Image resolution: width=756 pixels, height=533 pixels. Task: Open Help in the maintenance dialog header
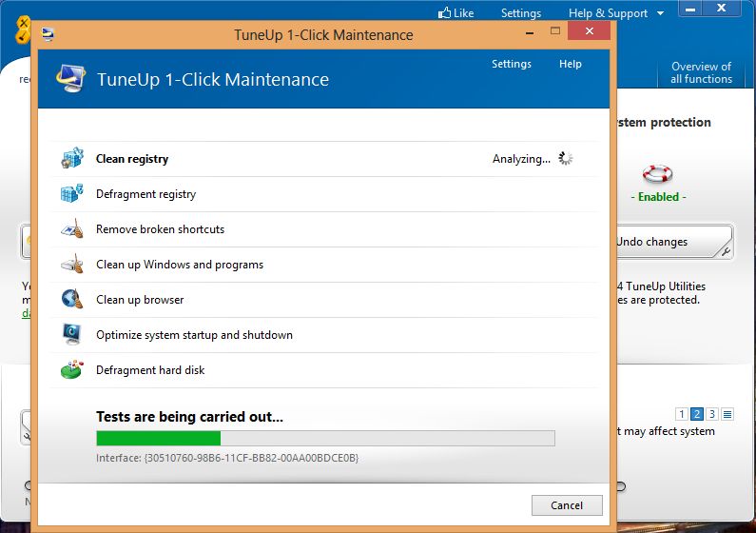pyautogui.click(x=571, y=64)
